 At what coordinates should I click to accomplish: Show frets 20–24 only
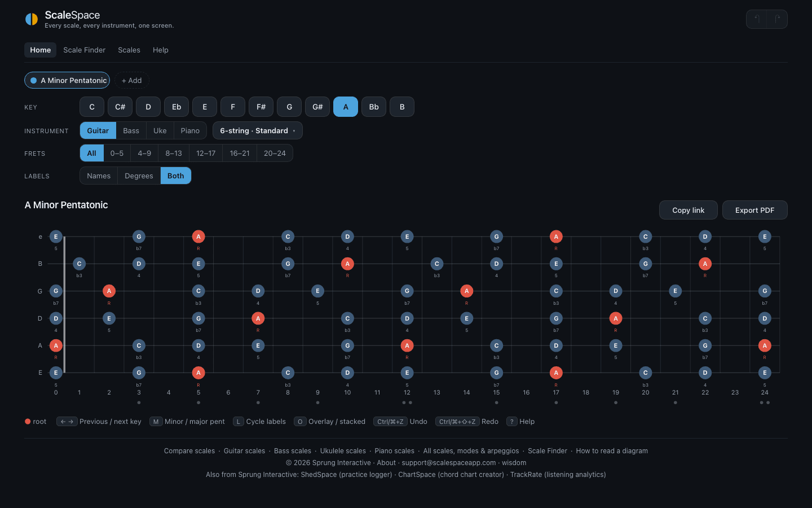275,153
